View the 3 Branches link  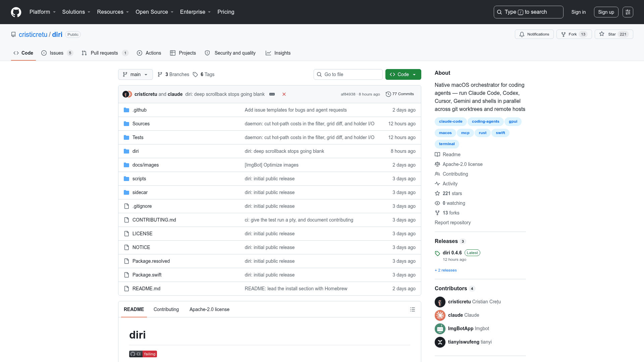[x=173, y=74]
